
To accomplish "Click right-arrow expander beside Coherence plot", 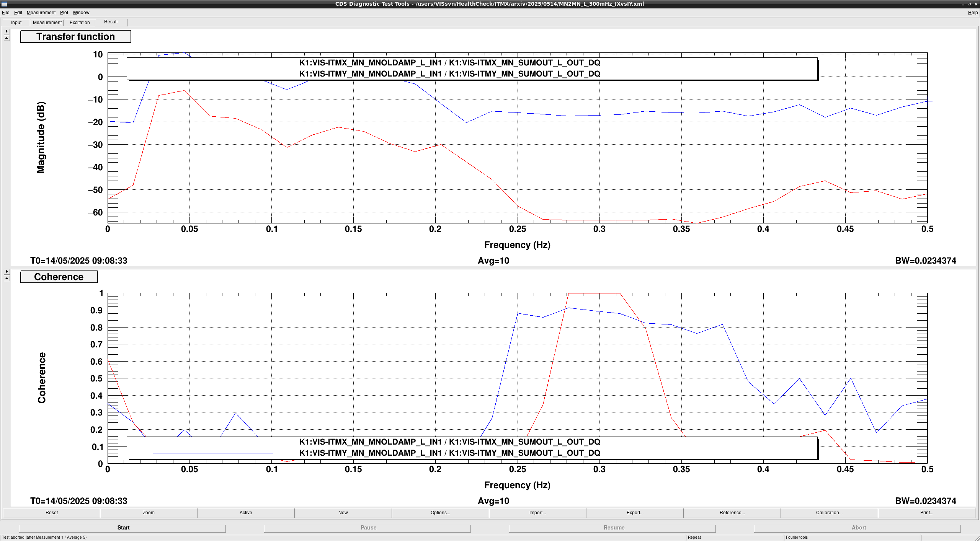I will tap(7, 272).
